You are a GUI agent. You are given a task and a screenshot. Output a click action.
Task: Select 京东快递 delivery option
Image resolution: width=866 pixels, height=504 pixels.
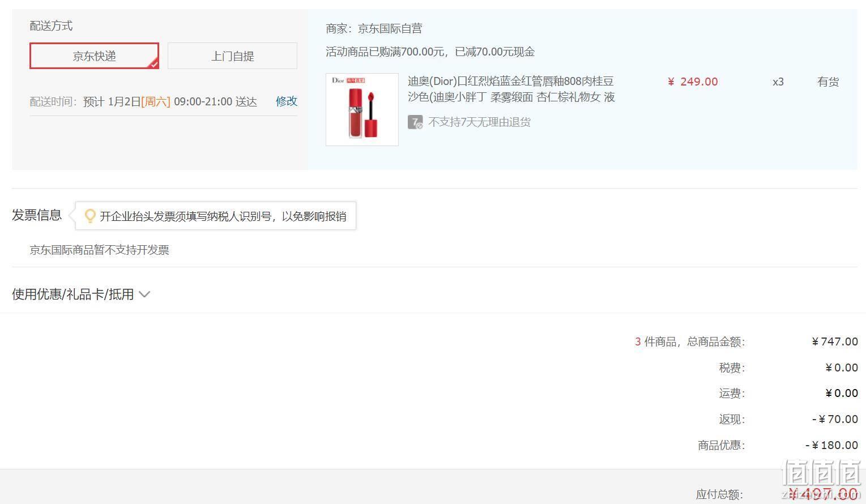click(94, 56)
